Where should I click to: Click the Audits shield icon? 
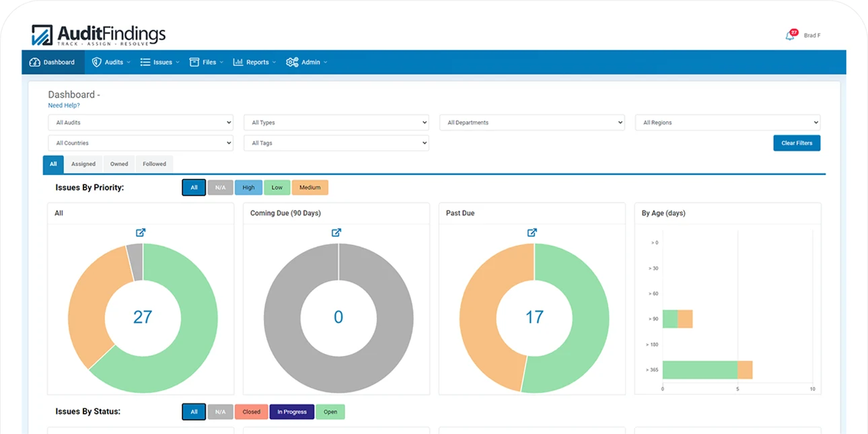(x=96, y=62)
